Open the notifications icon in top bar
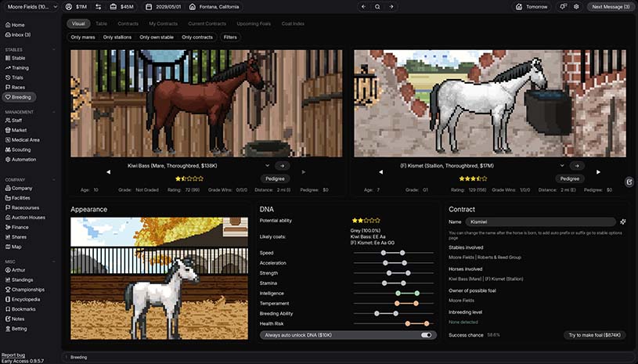Viewport: 638px width, 364px height. (563, 7)
